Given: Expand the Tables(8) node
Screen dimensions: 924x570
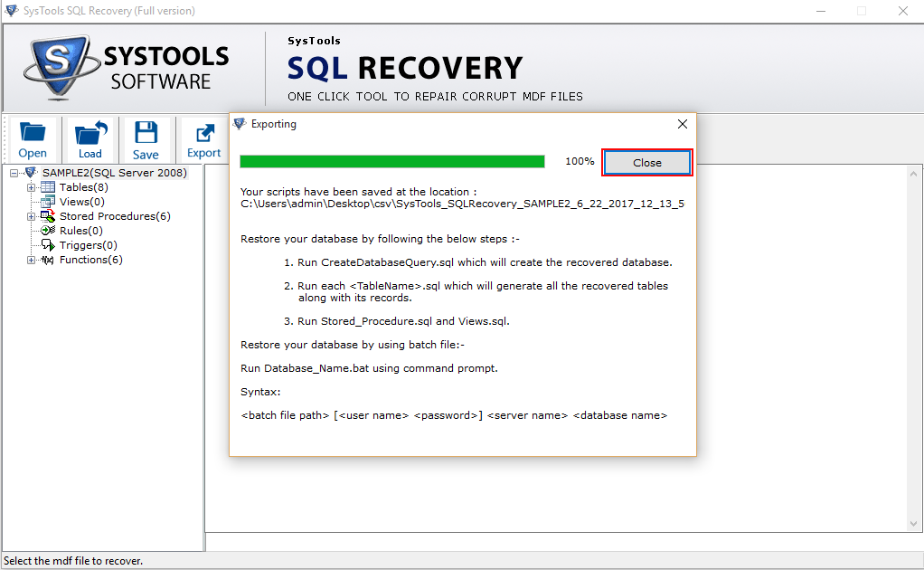Looking at the screenshot, I should [x=31, y=187].
